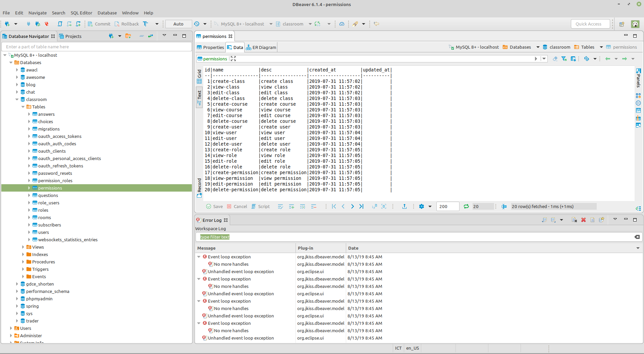The height and width of the screenshot is (354, 644).
Task: Go to the last row page icon
Action: [361, 206]
